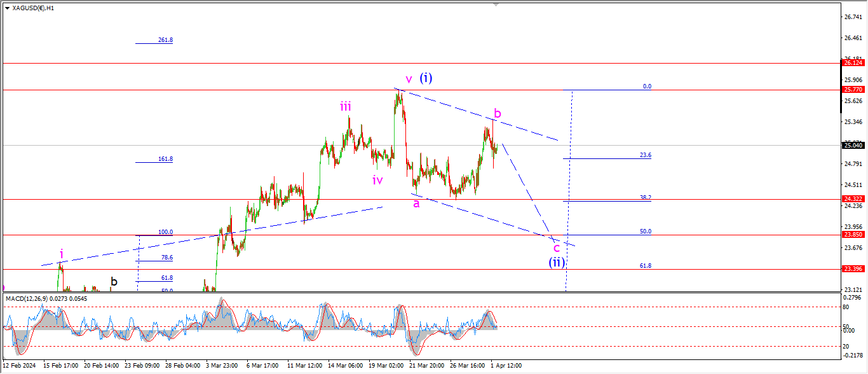Select the pink wave c label
The width and height of the screenshot is (868, 374).
(557, 247)
